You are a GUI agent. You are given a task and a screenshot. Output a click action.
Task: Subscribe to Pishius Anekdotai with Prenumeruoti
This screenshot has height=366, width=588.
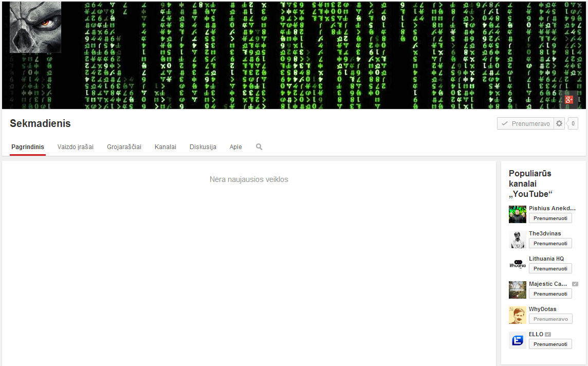550,218
